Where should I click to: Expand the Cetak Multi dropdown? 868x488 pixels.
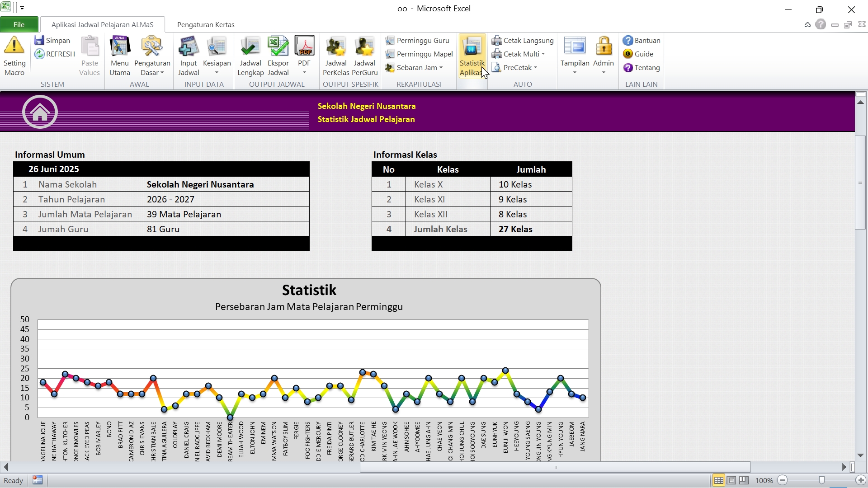tap(543, 54)
